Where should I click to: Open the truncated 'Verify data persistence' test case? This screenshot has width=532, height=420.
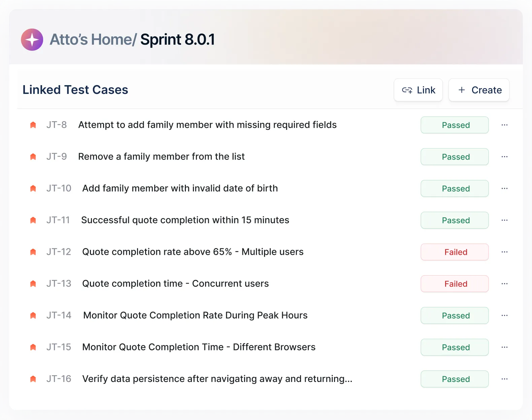tap(217, 379)
